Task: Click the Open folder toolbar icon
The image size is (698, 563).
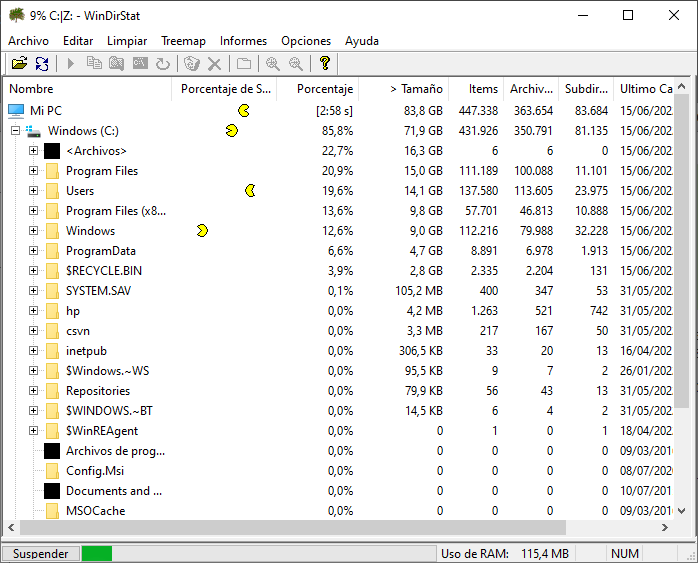Action: [x=19, y=64]
